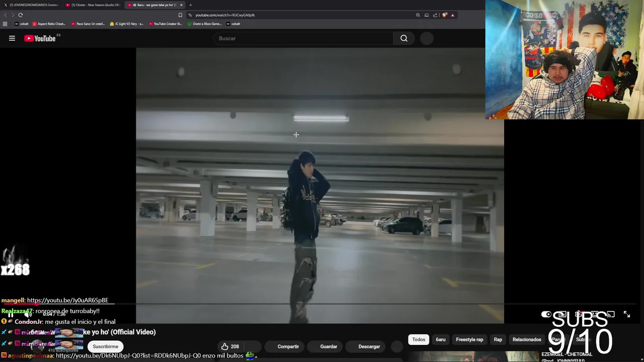Cast the video with the cast icon

coord(610,314)
